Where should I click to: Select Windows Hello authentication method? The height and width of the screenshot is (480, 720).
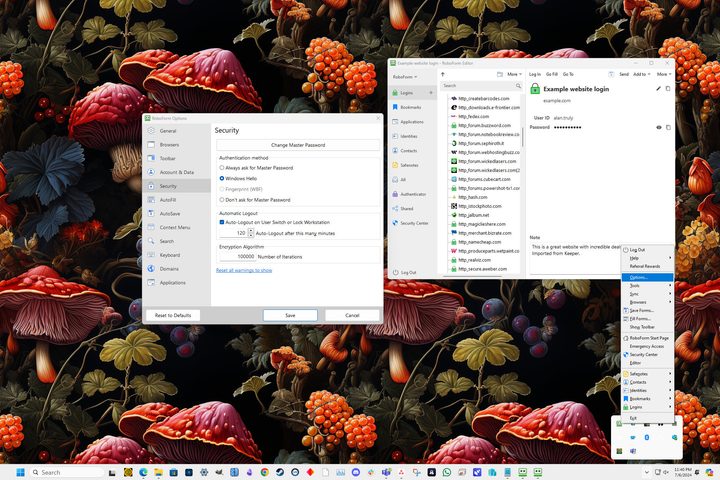point(222,178)
